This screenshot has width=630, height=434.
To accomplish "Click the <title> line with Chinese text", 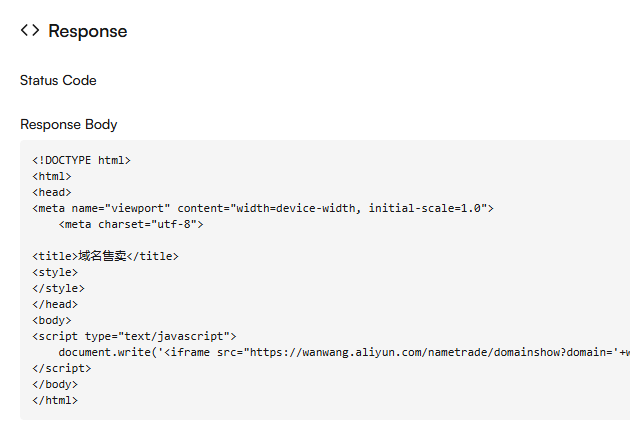I will pos(105,256).
